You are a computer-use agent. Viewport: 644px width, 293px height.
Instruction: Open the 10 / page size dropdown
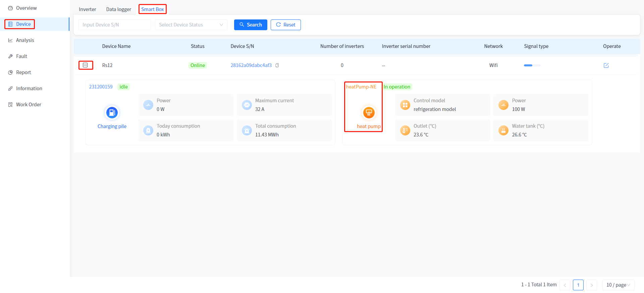click(618, 285)
